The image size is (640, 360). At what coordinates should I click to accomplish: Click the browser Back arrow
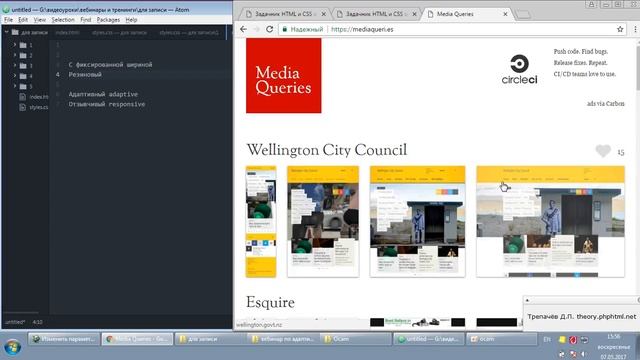pyautogui.click(x=244, y=29)
